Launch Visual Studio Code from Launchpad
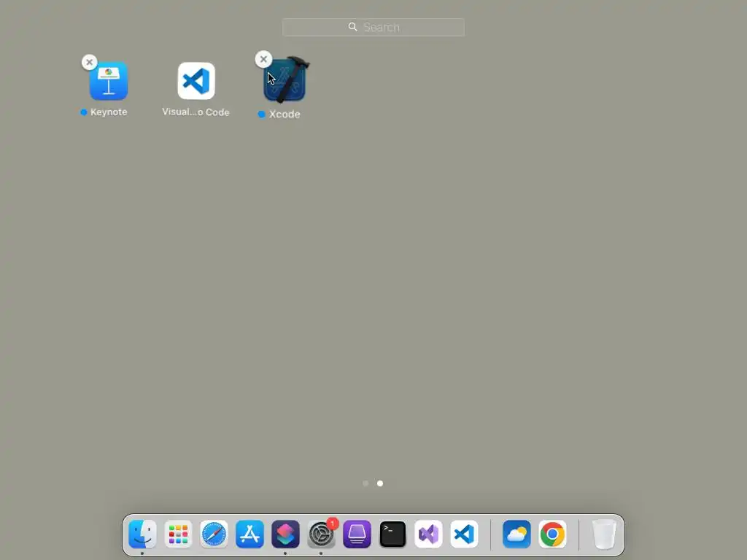The height and width of the screenshot is (560, 747). point(196,81)
